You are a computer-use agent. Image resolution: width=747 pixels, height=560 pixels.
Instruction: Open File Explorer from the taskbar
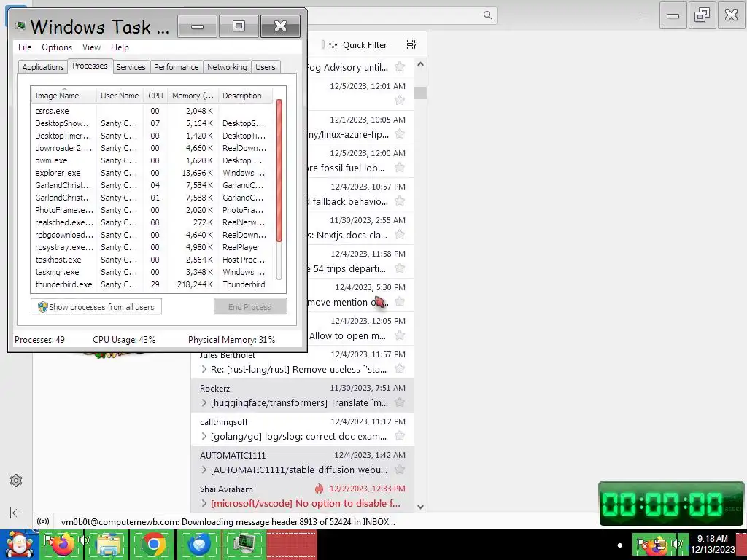click(x=108, y=545)
